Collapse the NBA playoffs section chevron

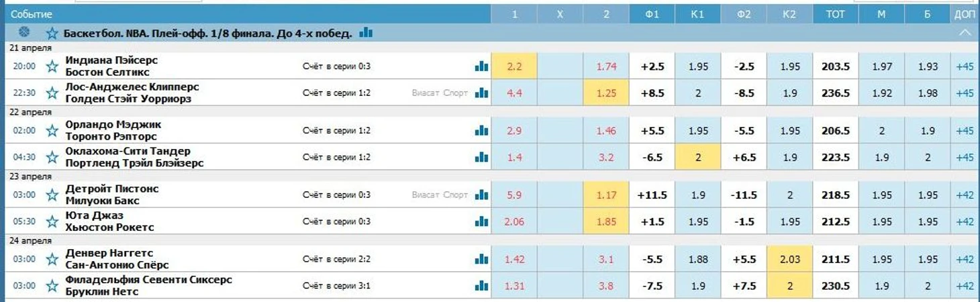(965, 32)
